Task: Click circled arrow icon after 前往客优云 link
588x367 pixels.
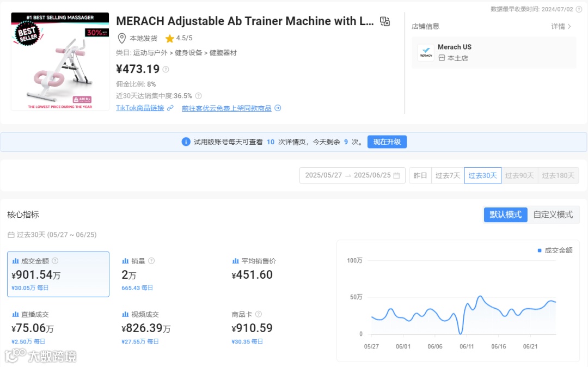Action: (x=278, y=108)
